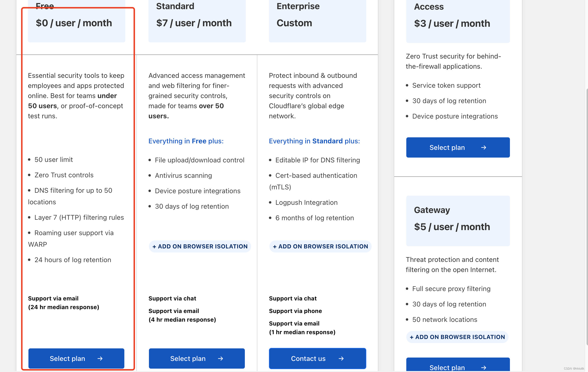Viewport: 588px width, 372px height.
Task: Click Select plan button under Free plan
Action: pos(76,358)
